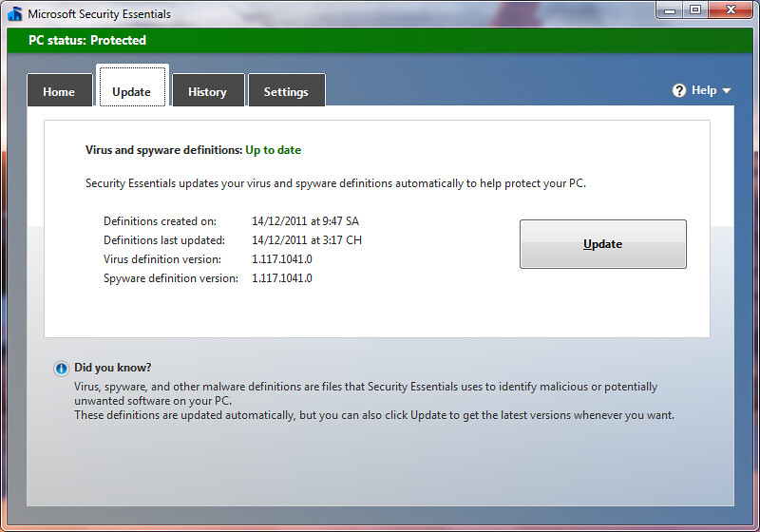Expand the Help dropdown arrow

click(726, 90)
